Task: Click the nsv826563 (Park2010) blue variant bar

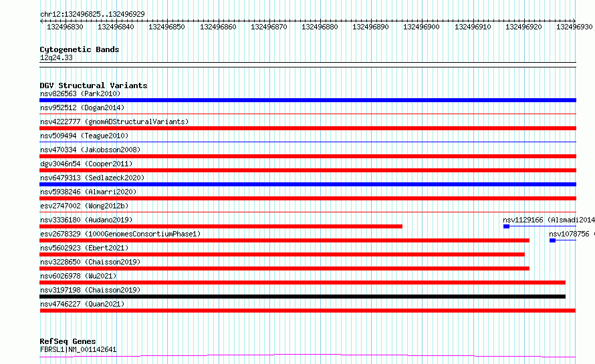Action: pos(308,100)
